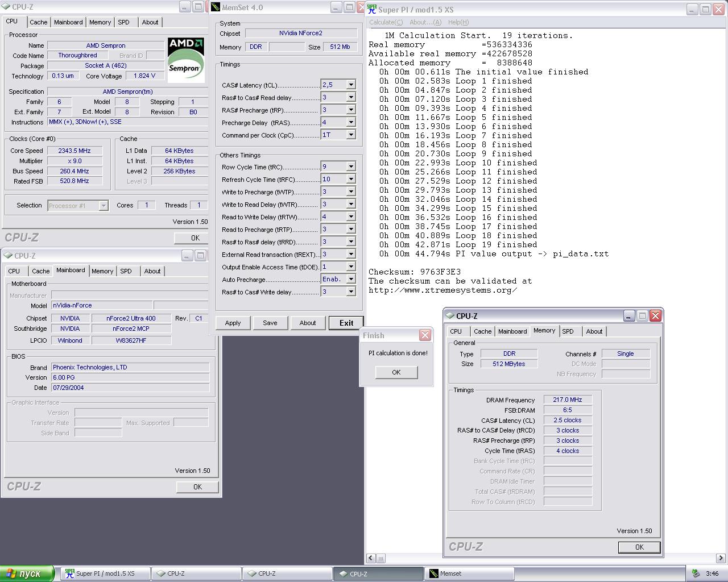Screen dimensions: 728x582
Task: Click the Super PI title bar icon
Action: (x=372, y=9)
